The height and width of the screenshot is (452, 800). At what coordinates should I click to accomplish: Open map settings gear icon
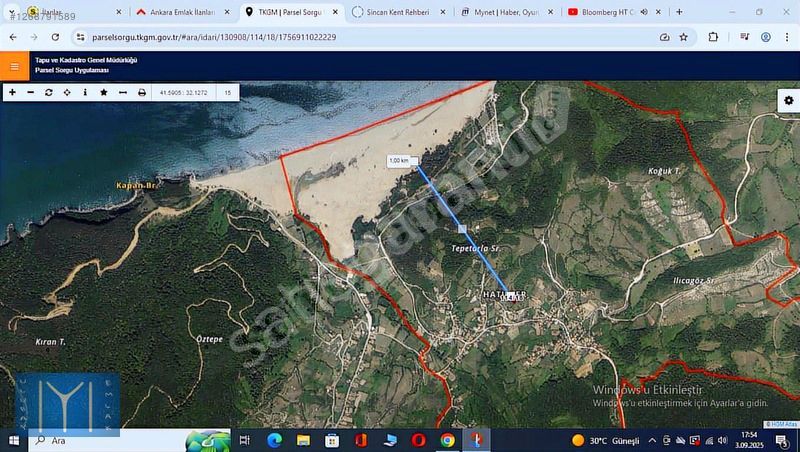coord(788,101)
